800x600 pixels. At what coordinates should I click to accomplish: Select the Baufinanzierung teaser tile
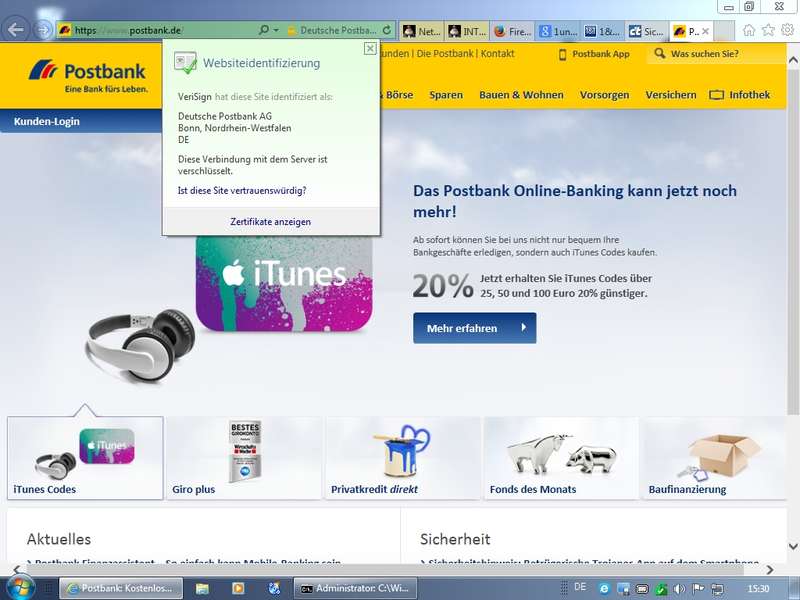714,458
